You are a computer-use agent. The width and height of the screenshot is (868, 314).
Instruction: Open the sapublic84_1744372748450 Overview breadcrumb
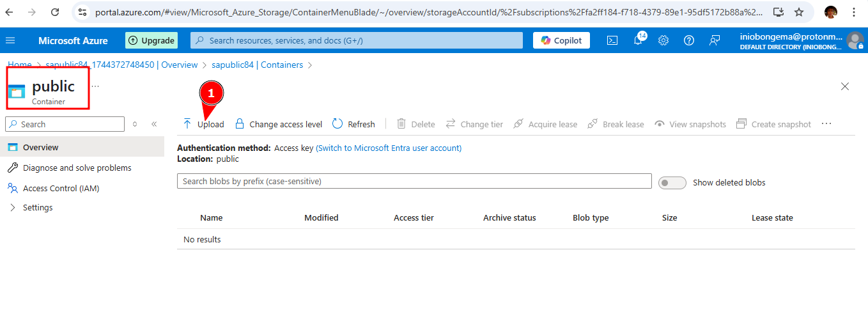click(x=121, y=65)
